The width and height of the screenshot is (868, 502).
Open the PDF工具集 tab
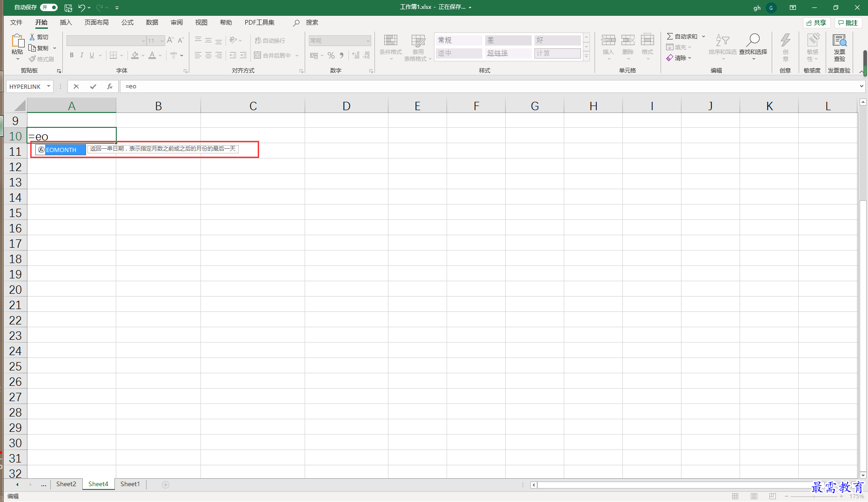(260, 22)
